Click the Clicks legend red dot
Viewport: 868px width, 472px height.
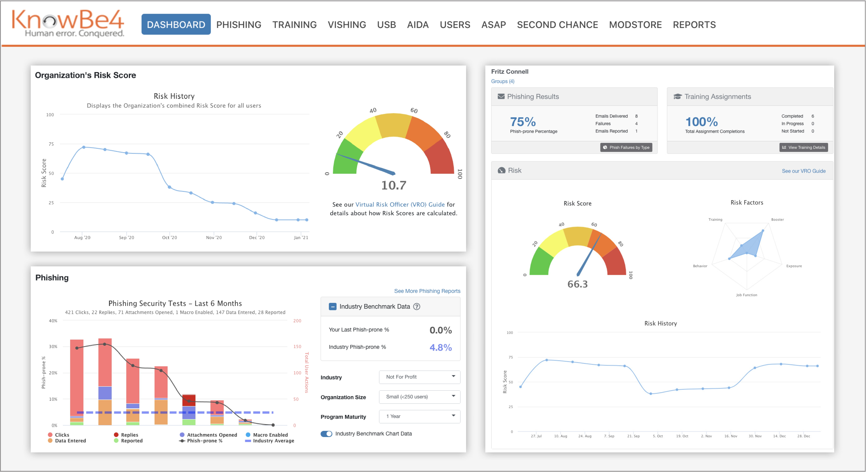click(x=50, y=435)
